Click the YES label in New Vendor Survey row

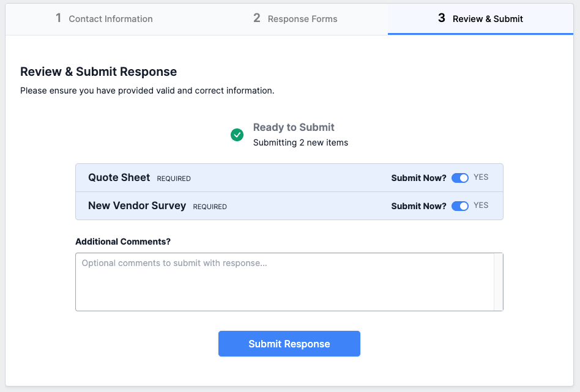[x=481, y=205]
